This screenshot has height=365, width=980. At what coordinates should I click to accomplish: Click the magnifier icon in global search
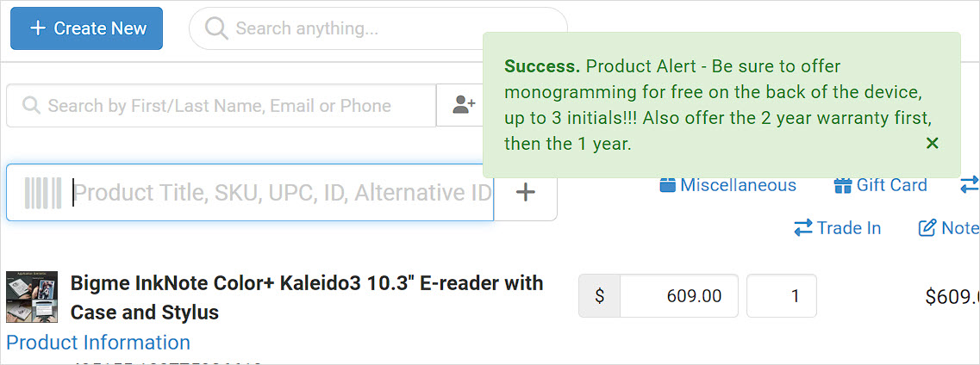(x=216, y=28)
